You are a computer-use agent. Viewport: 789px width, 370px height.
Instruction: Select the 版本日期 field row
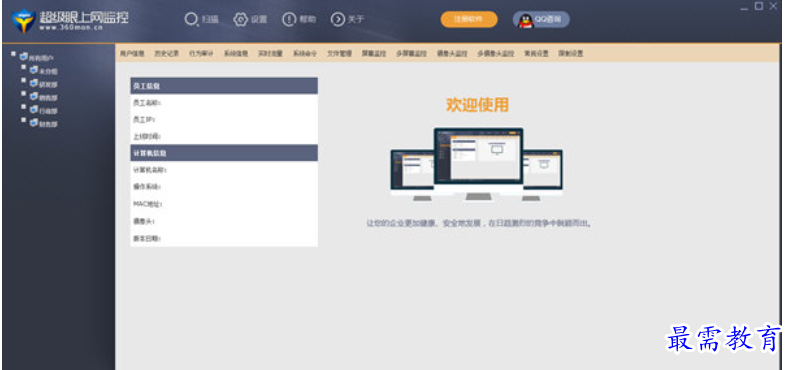coord(224,238)
